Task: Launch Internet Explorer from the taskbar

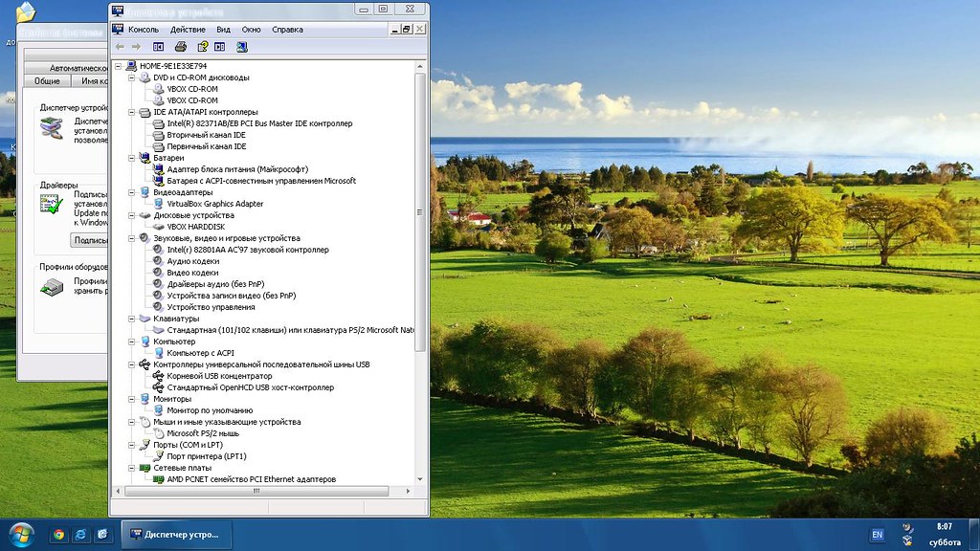Action: click(x=81, y=534)
